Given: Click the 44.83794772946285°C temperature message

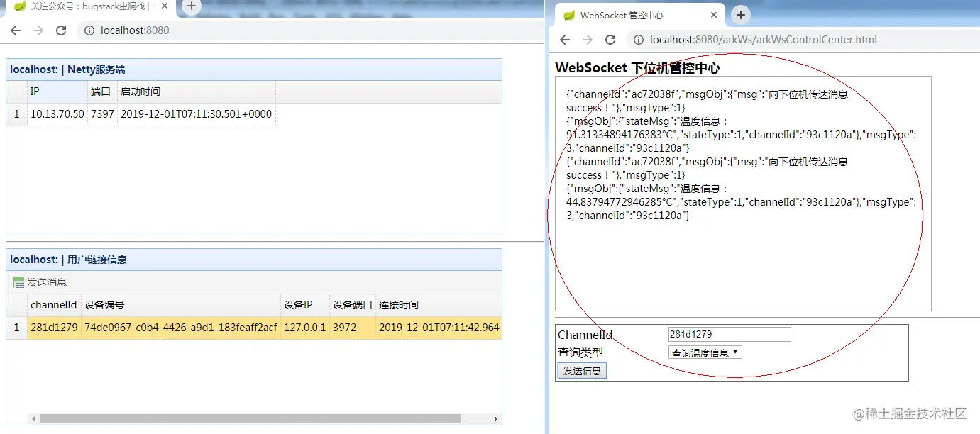Looking at the screenshot, I should [742, 202].
